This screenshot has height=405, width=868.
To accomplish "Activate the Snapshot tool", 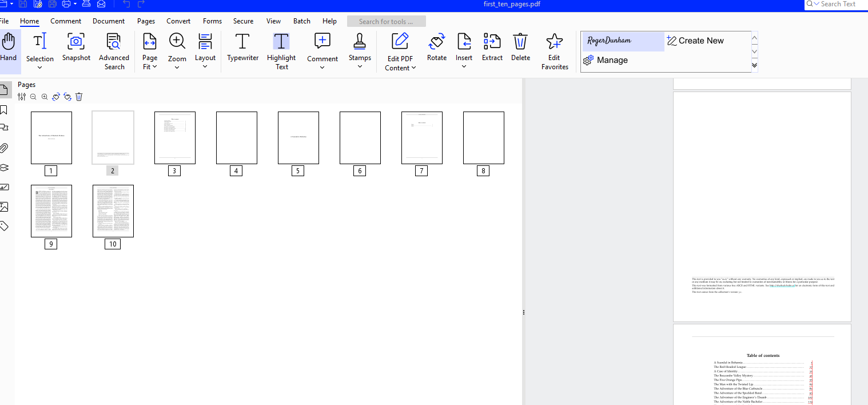I will 76,47.
